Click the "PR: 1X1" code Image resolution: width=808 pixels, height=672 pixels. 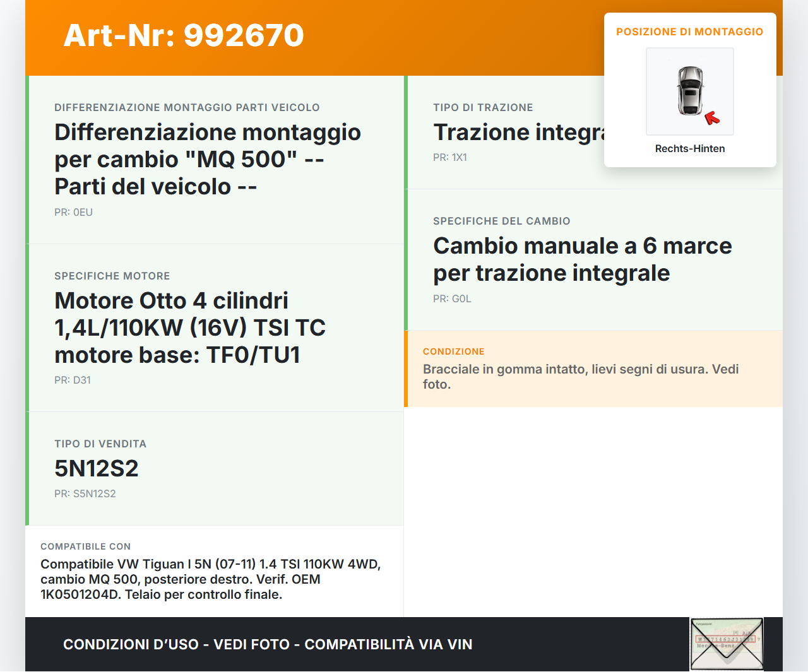click(x=450, y=157)
